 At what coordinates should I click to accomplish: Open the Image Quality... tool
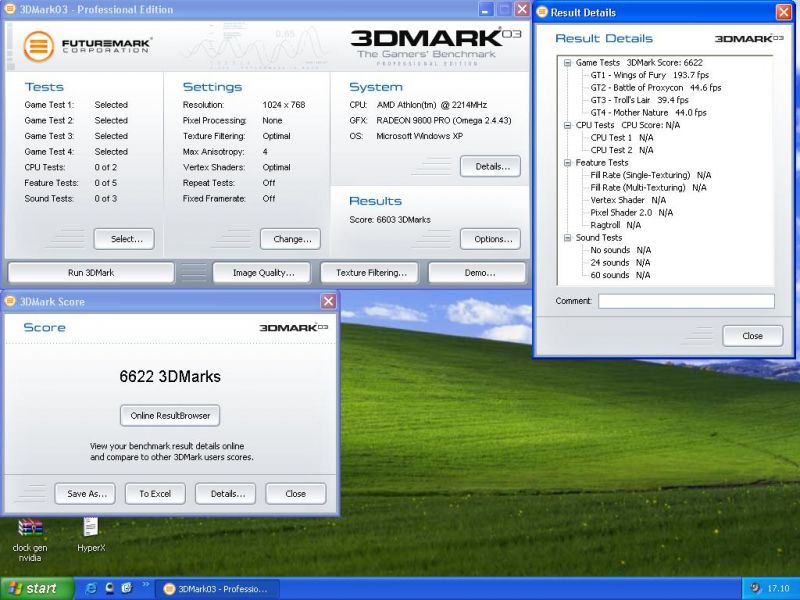[x=262, y=272]
